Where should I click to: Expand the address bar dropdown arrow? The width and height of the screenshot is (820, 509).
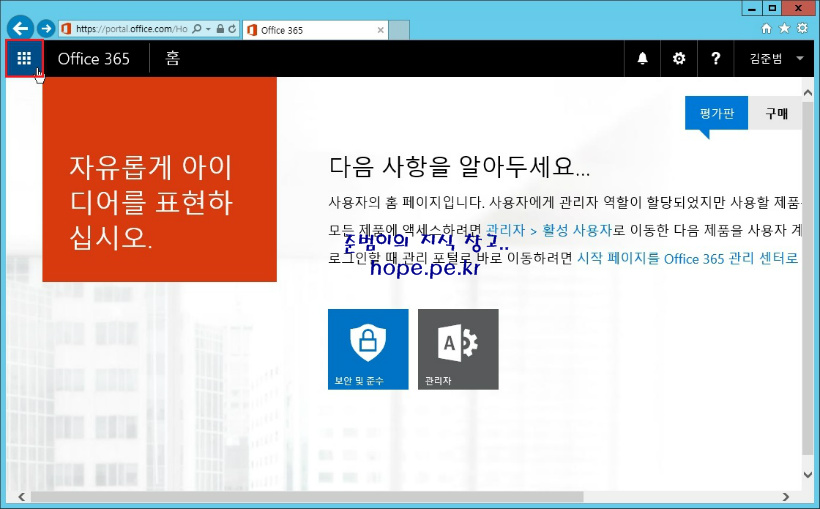(x=208, y=29)
